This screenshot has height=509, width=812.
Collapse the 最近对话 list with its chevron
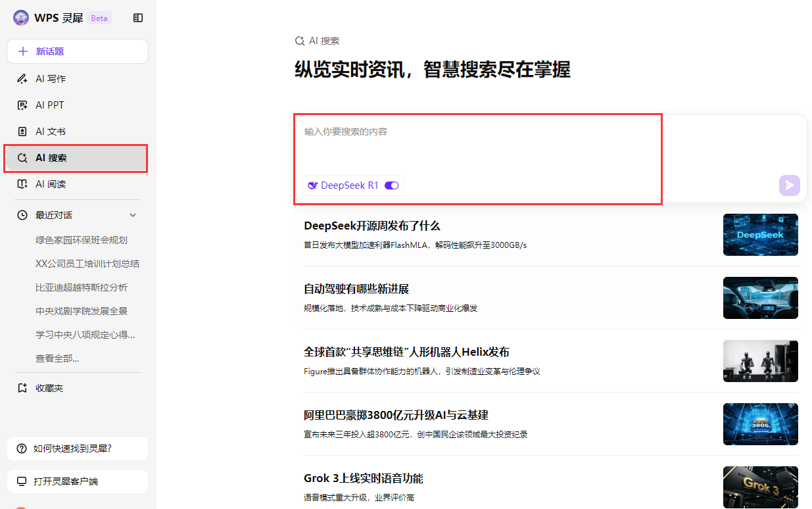tap(133, 215)
